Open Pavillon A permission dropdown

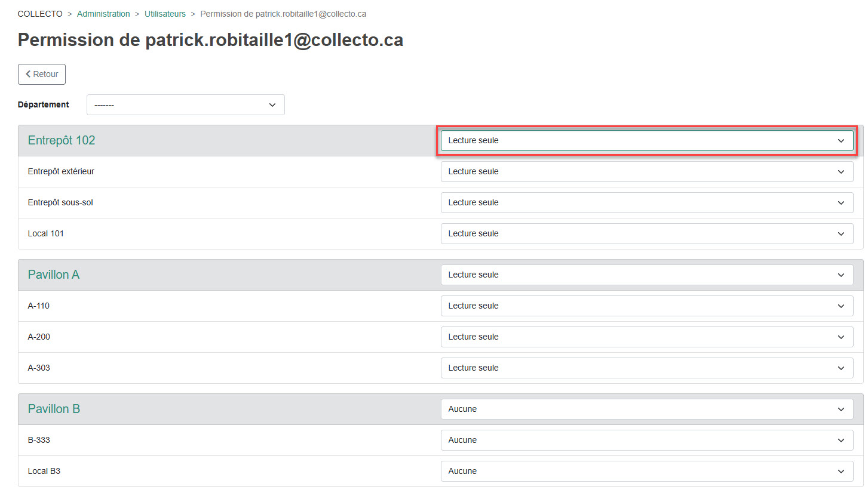click(x=646, y=275)
